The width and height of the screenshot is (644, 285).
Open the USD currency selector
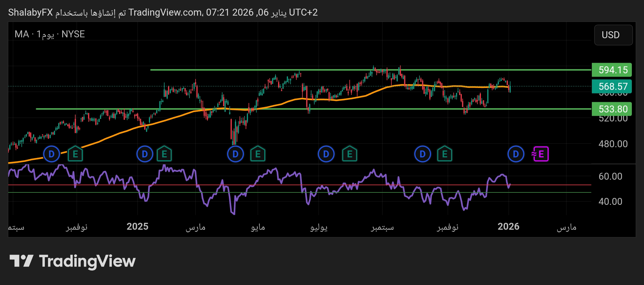pos(613,35)
